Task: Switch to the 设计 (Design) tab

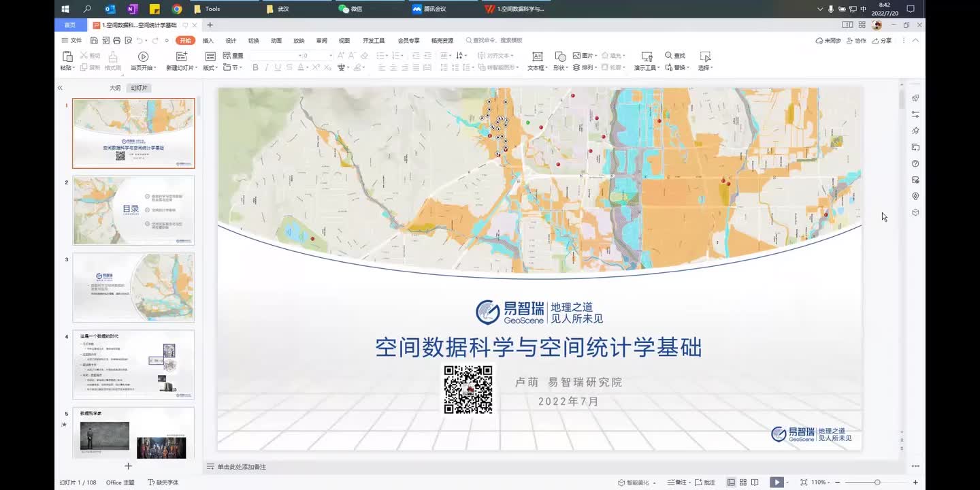Action: pyautogui.click(x=231, y=41)
